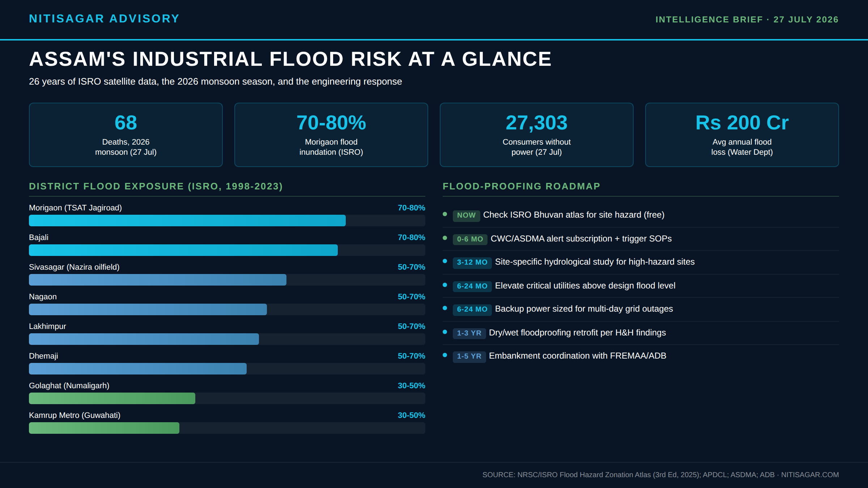Select Check ISRO Bhuvan atlas roadmap item

coord(574,215)
